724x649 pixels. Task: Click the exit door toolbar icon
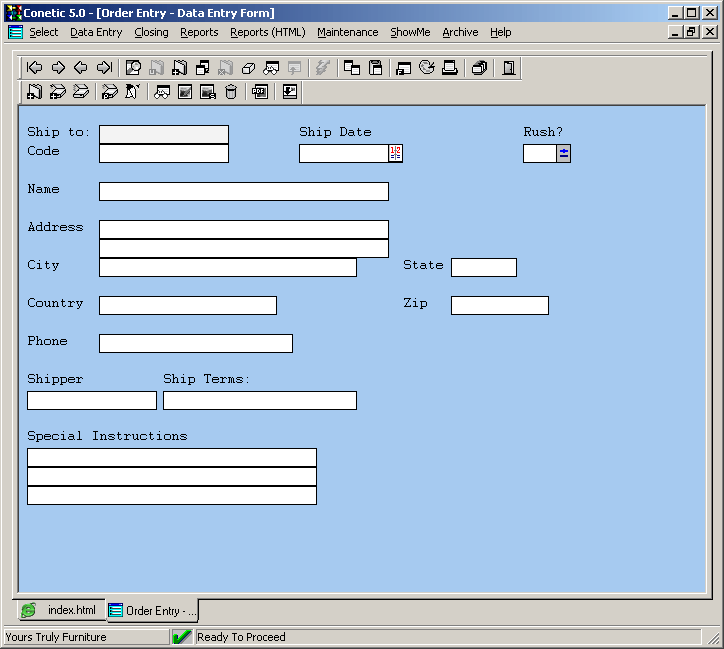pos(509,68)
